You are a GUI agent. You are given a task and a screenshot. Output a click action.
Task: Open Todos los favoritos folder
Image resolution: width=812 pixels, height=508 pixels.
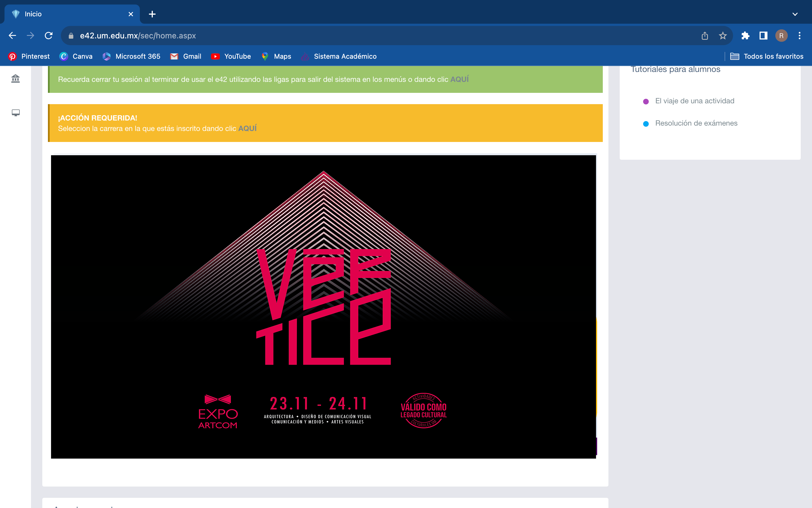click(x=767, y=56)
